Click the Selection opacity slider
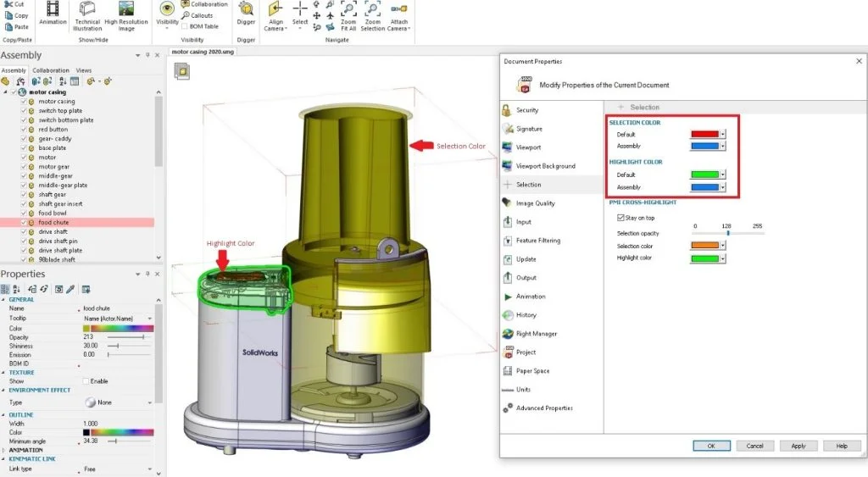 [728, 233]
